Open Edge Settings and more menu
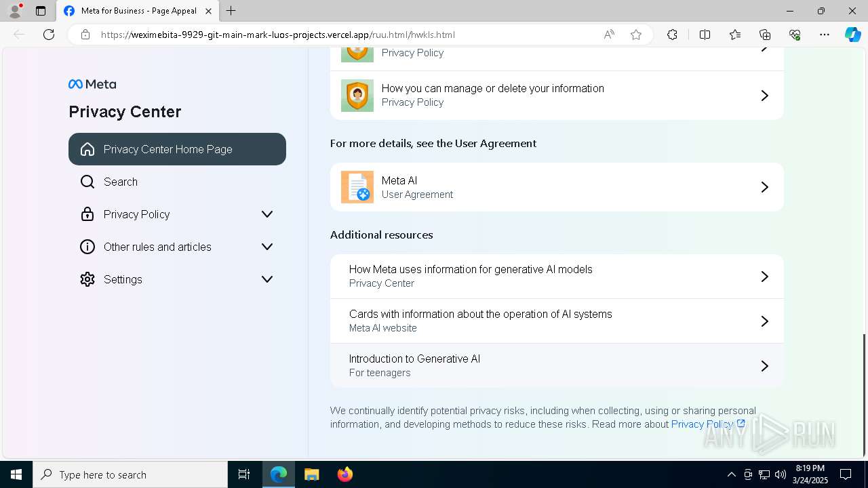The image size is (868, 488). [825, 35]
